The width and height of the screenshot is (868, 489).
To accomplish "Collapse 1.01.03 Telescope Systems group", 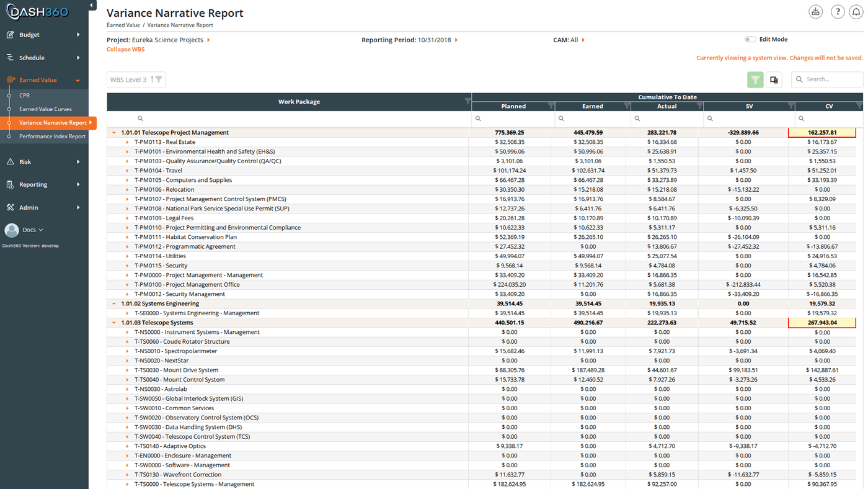I will pyautogui.click(x=113, y=323).
